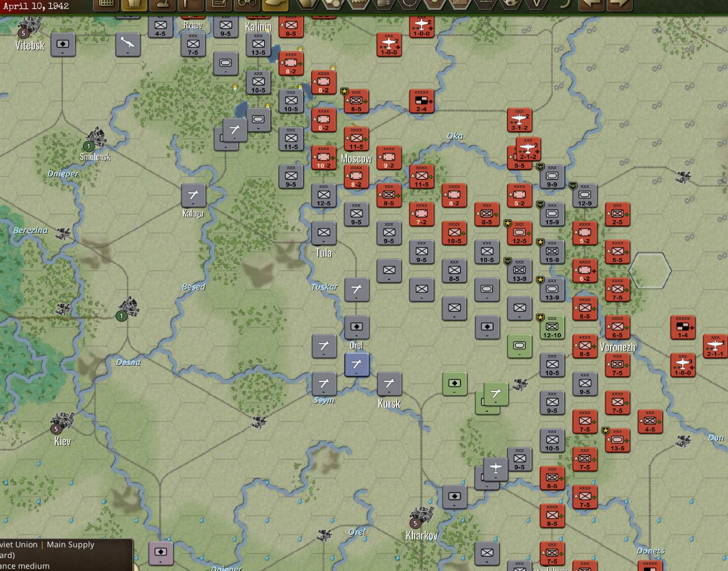Image resolution: width=728 pixels, height=571 pixels.
Task: Select the blue highlighted airbase south of Orel
Action: (x=357, y=364)
